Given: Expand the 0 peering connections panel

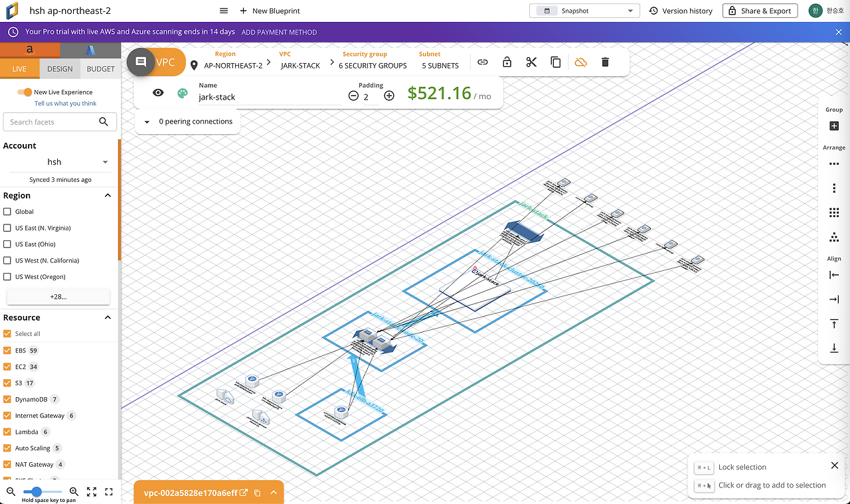Looking at the screenshot, I should (188, 122).
